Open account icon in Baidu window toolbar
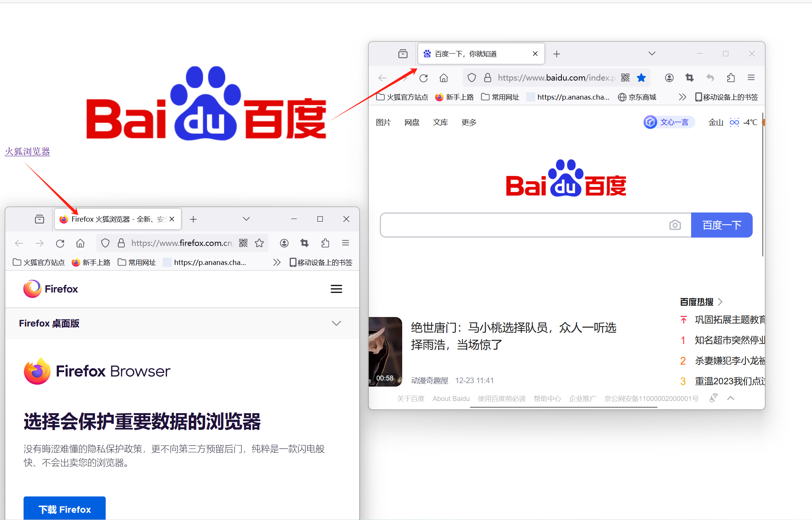812x520 pixels. [669, 78]
